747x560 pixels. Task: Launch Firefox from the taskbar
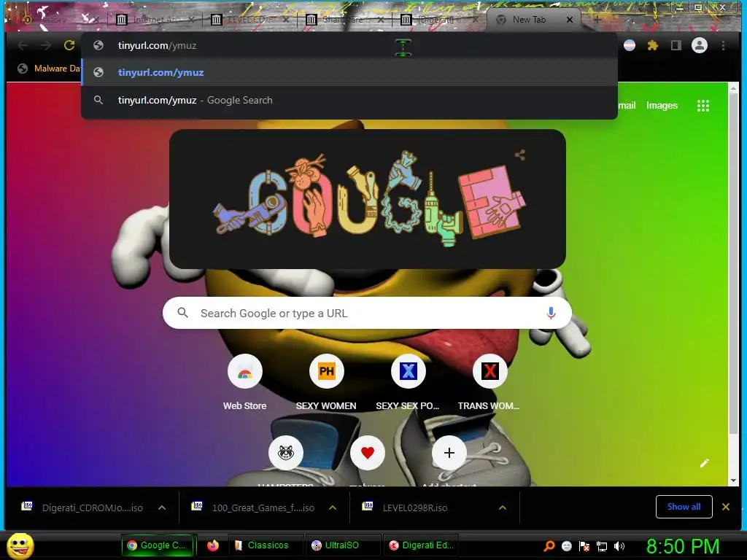click(213, 545)
